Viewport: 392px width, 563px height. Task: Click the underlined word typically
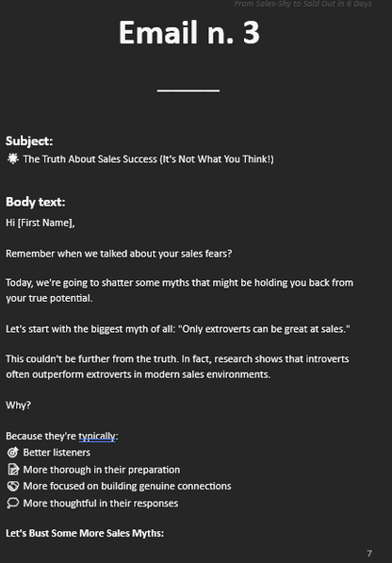97,437
